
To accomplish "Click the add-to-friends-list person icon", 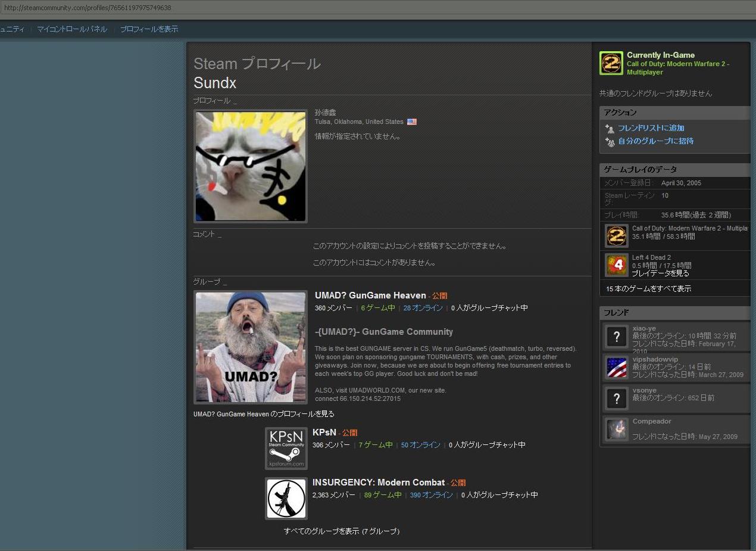I will point(610,128).
